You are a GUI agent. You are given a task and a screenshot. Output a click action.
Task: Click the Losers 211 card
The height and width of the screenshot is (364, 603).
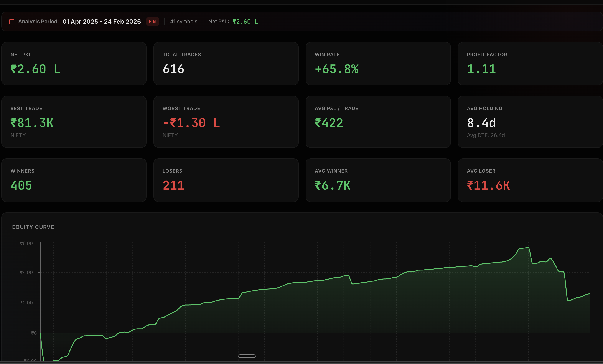tap(226, 180)
